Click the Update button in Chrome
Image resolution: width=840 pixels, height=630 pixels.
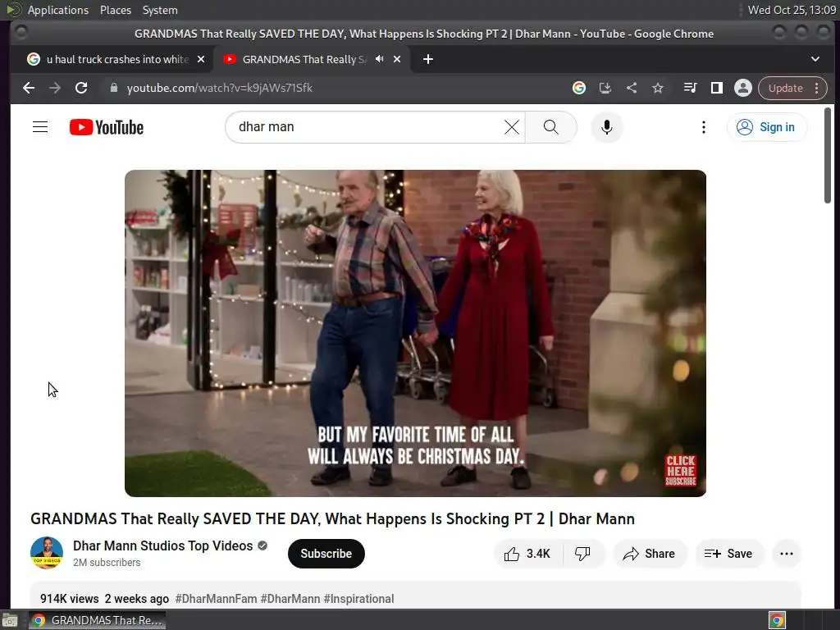[792, 88]
